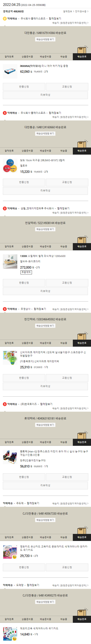Select the 결제완료 step under 롯데택배 tracking
The image size is (91, 644).
(x=9, y=442)
